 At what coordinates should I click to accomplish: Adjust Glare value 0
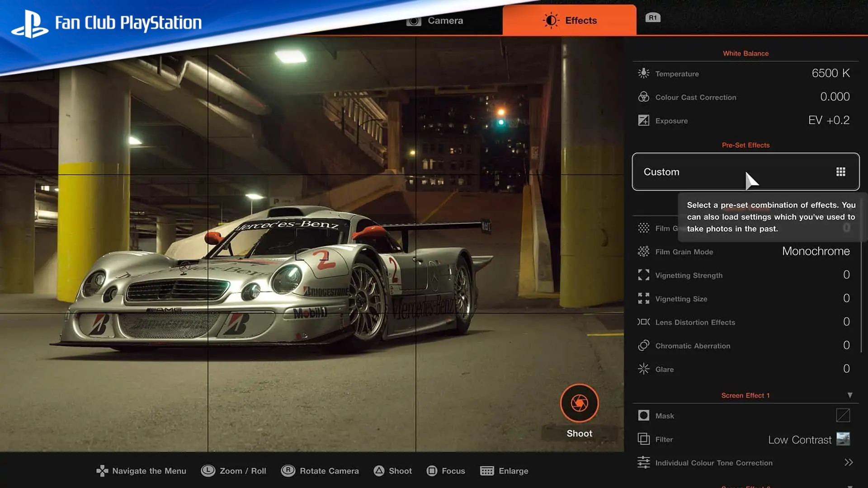(x=846, y=369)
